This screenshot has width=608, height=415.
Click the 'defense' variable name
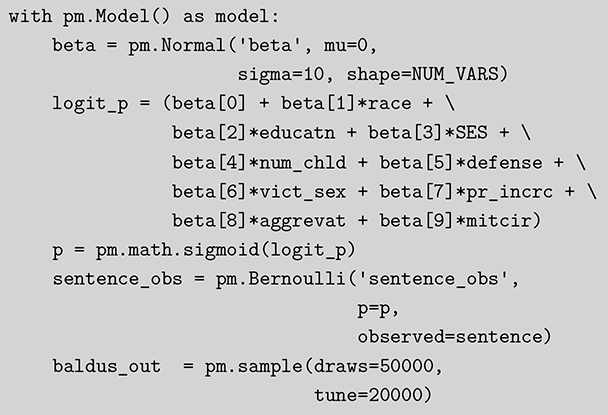coord(514,162)
